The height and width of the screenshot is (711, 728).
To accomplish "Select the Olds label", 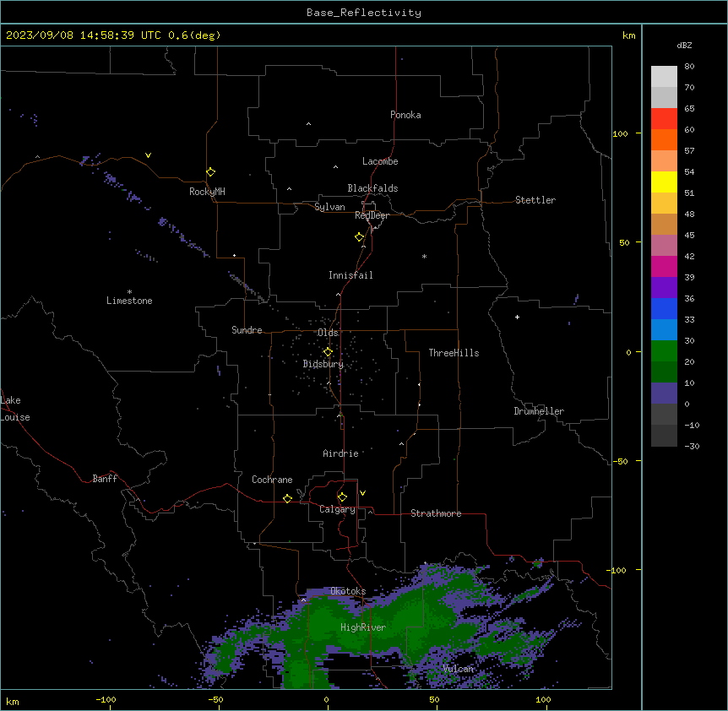I will (328, 333).
